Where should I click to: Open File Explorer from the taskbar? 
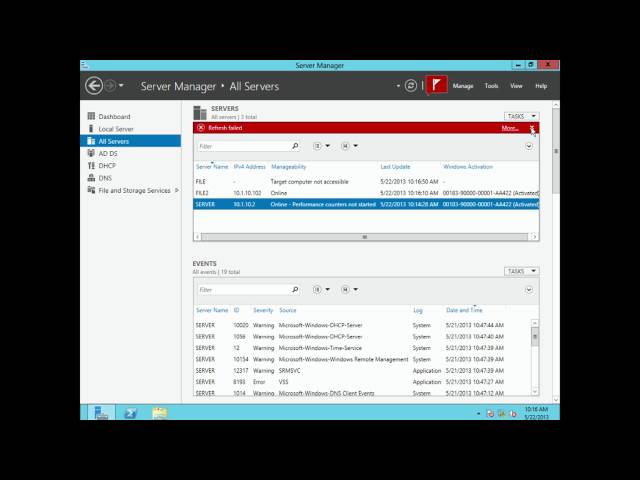[x=160, y=413]
